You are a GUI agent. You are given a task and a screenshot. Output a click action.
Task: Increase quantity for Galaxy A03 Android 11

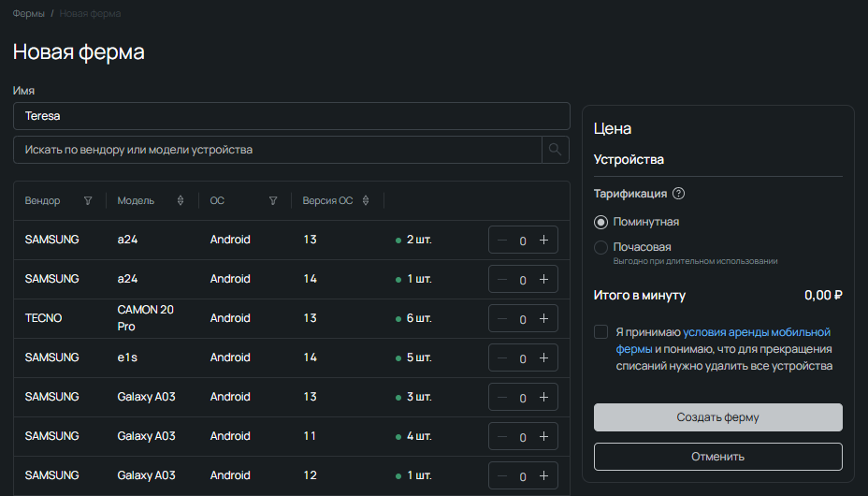[543, 437]
